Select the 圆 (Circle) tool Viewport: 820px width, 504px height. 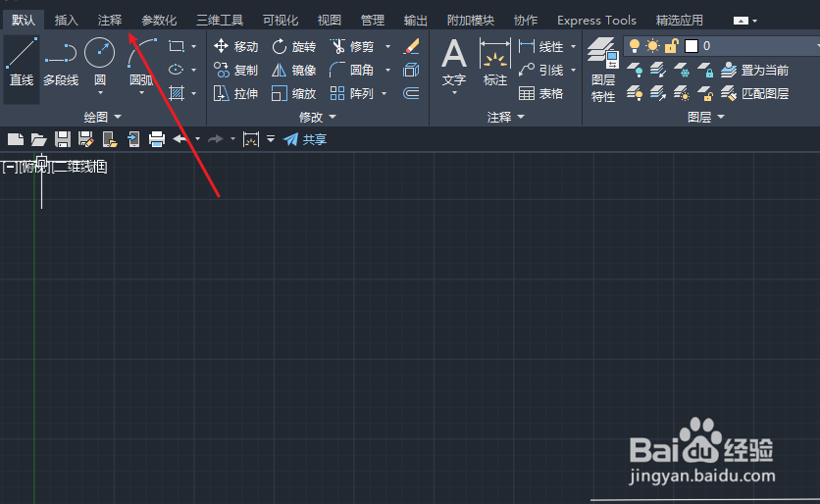pos(99,62)
